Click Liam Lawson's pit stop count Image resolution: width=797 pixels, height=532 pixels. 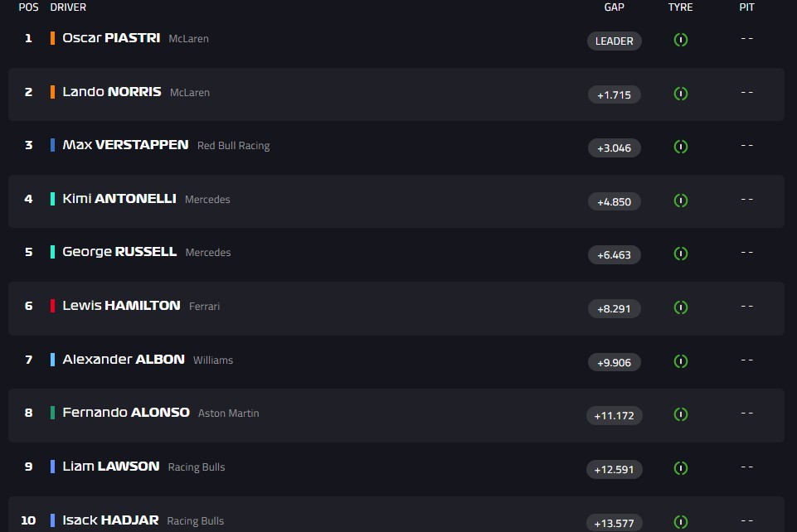coord(746,467)
